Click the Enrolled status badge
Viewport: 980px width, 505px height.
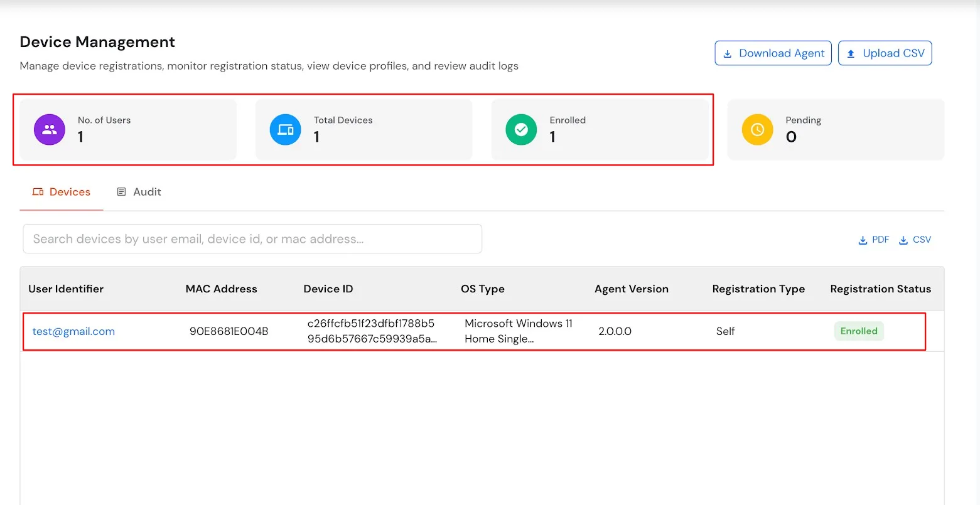tap(859, 331)
